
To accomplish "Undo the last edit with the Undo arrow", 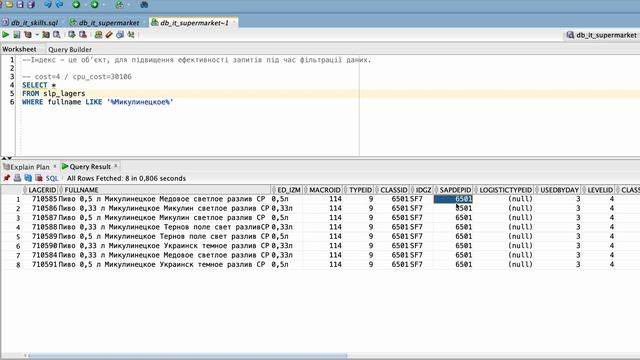I will coord(48,4).
